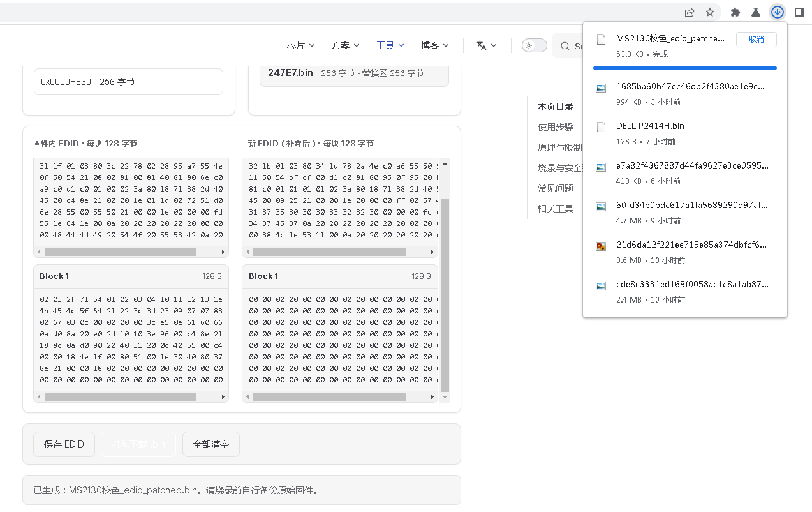Toggle the browser downloads icon
This screenshot has width=812, height=512.
coord(778,12)
